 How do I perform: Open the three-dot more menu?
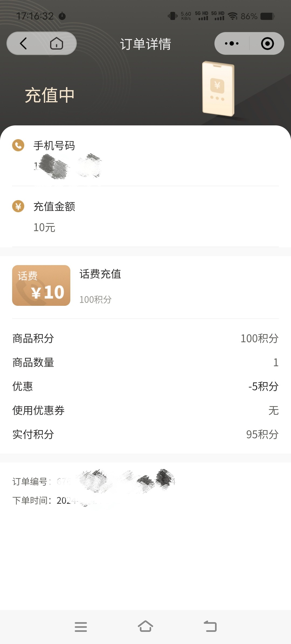232,43
